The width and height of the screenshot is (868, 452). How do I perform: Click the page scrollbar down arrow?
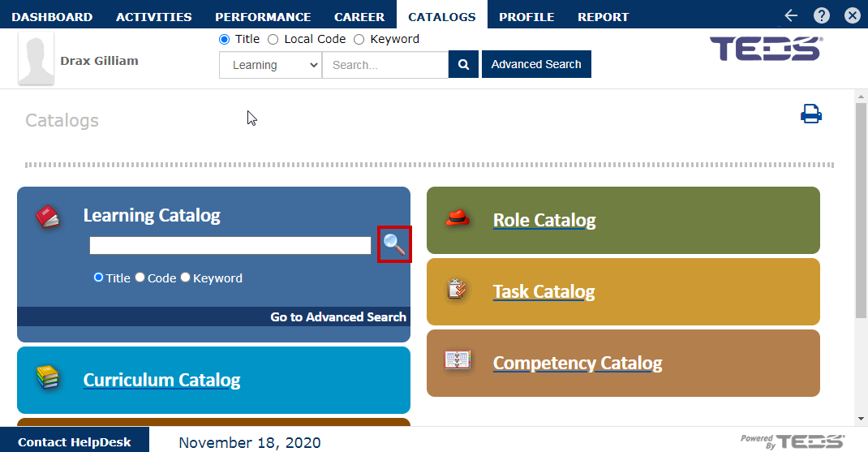pyautogui.click(x=861, y=419)
